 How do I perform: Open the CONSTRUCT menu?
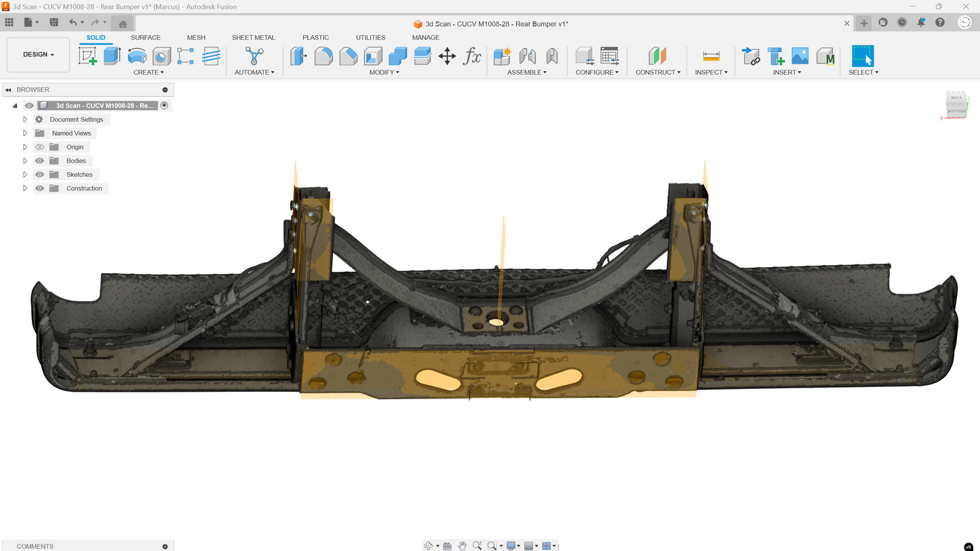pyautogui.click(x=657, y=73)
